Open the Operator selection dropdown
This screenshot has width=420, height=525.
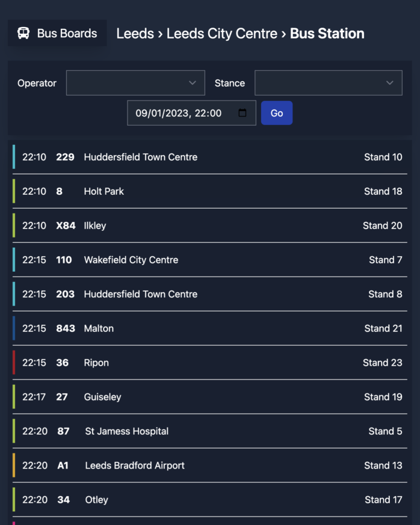[x=135, y=83]
